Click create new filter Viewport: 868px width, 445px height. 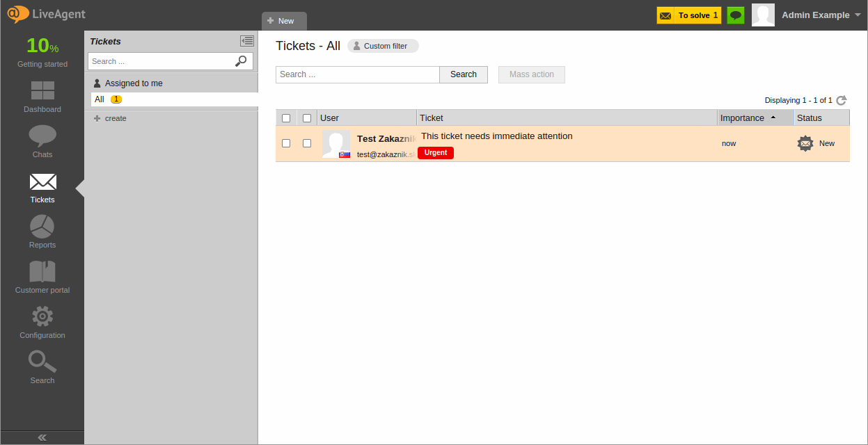click(110, 118)
